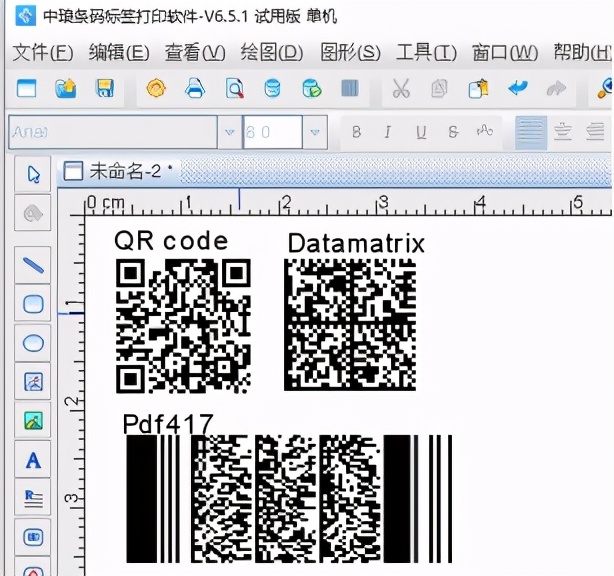Undo the last action blue arrow
614x576 pixels.
click(x=518, y=88)
